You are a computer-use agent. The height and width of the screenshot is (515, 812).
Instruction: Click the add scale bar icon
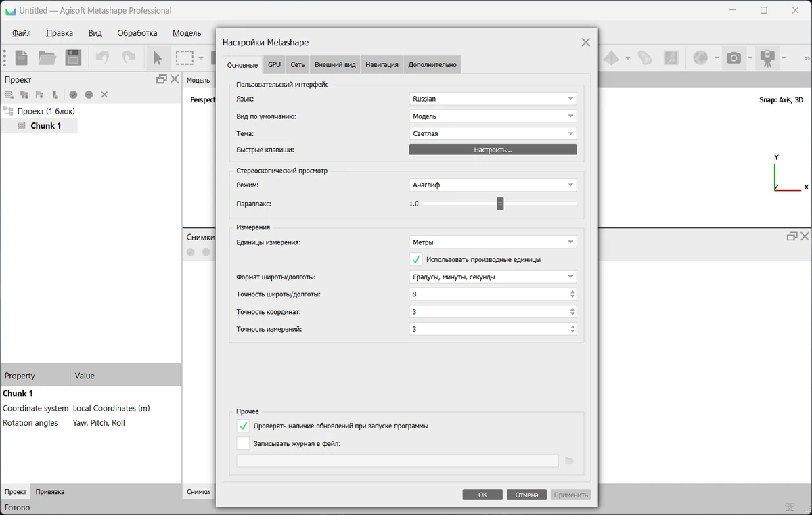[x=55, y=95]
